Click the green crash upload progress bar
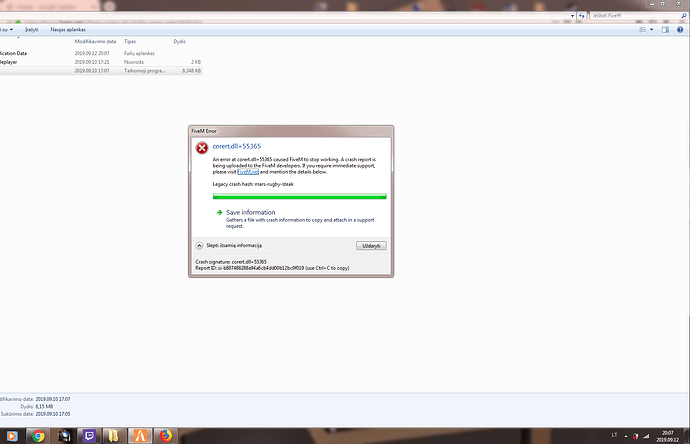The image size is (690, 444). pos(299,196)
